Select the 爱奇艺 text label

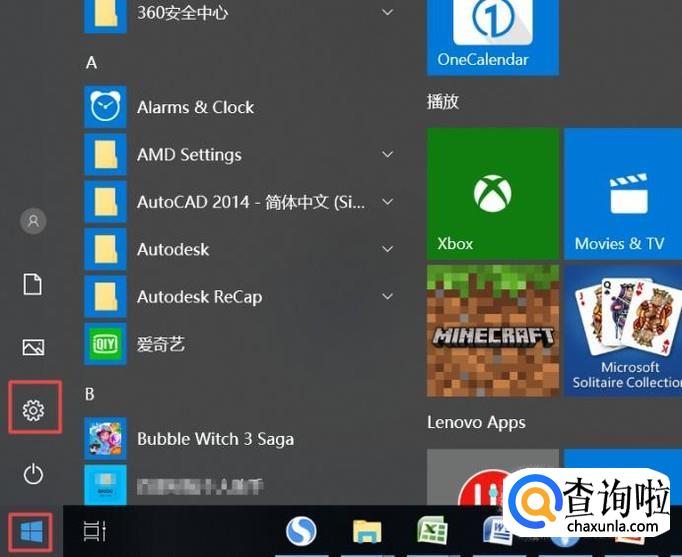click(161, 344)
